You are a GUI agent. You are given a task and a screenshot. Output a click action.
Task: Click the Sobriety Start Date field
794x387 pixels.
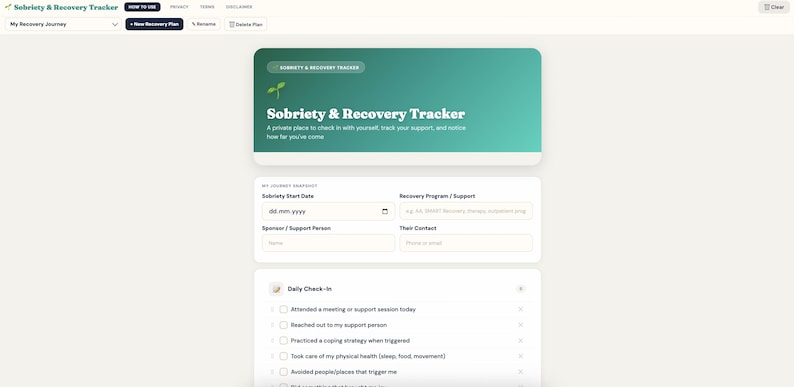pyautogui.click(x=329, y=211)
